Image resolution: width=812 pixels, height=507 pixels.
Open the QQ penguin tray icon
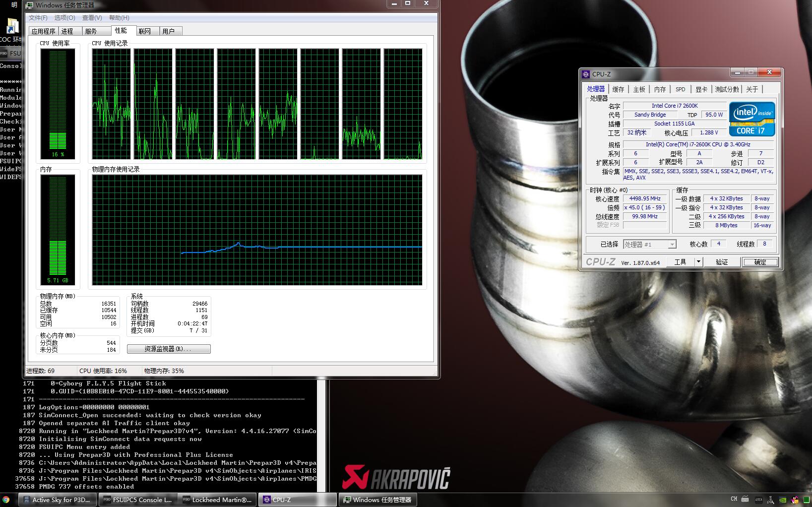click(x=795, y=500)
